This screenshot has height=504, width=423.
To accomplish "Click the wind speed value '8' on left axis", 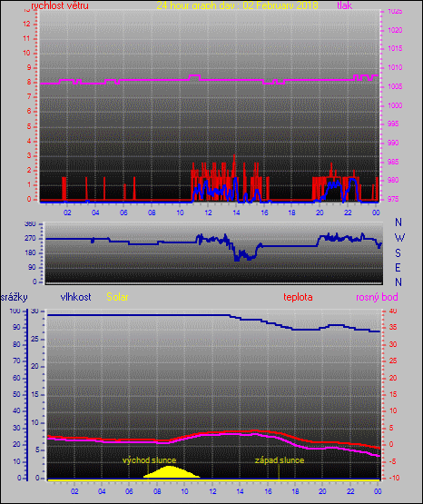I will click(x=29, y=83).
